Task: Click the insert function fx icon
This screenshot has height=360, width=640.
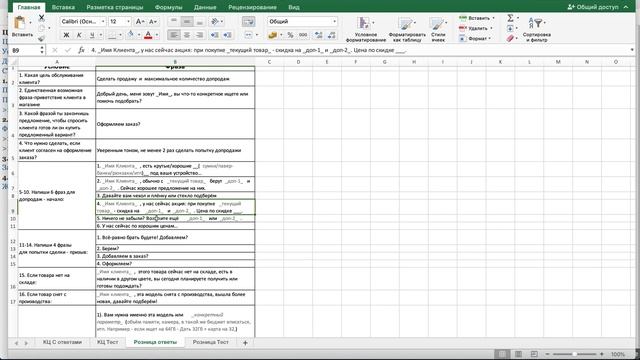Action: coord(81,50)
